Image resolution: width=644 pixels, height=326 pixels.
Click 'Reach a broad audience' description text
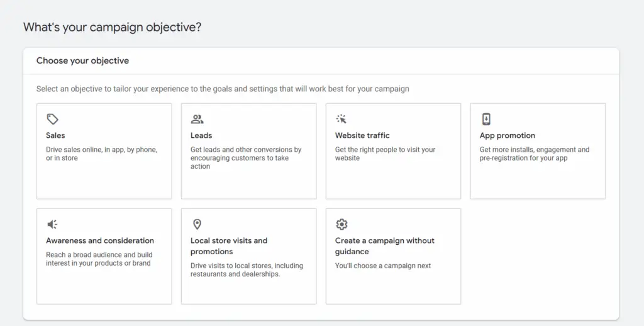pyautogui.click(x=99, y=259)
